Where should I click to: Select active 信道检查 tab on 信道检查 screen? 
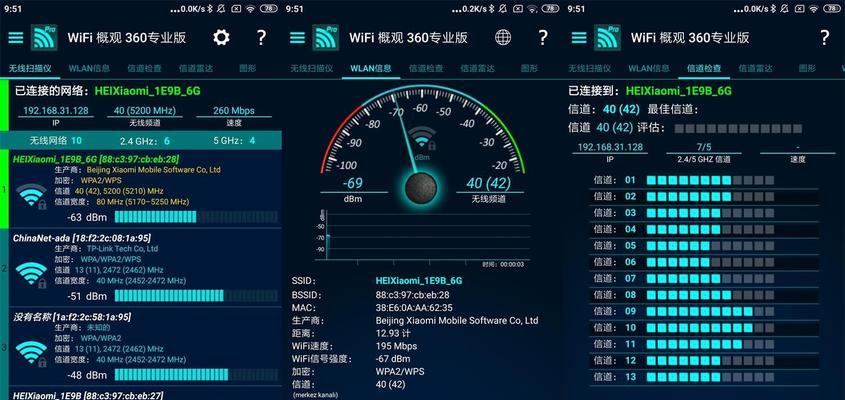[704, 68]
